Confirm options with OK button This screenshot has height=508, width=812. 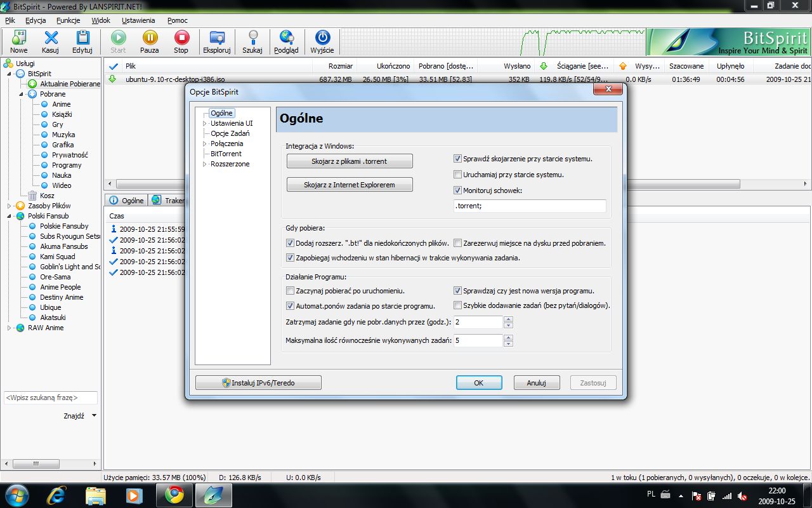(x=479, y=383)
